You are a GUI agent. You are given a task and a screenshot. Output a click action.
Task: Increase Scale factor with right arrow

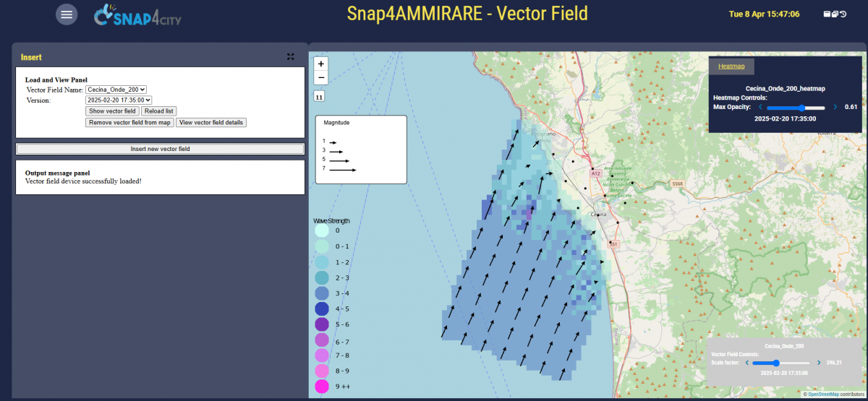pyautogui.click(x=819, y=363)
